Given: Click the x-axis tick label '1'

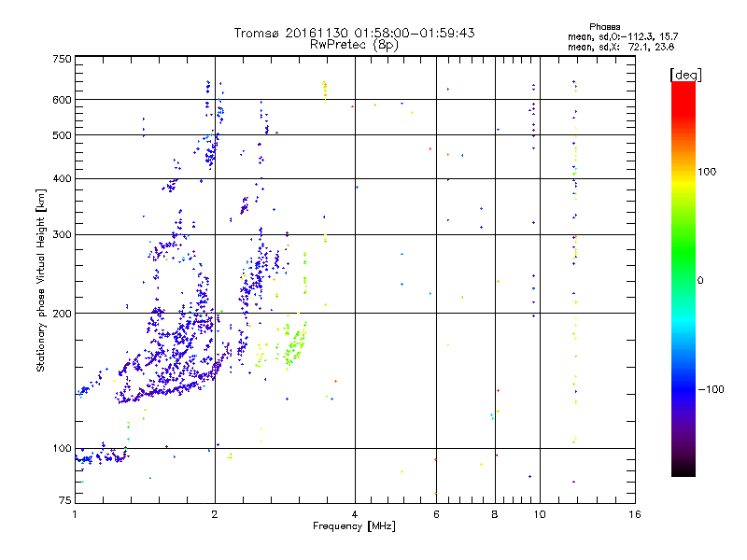Looking at the screenshot, I should click(x=75, y=514).
